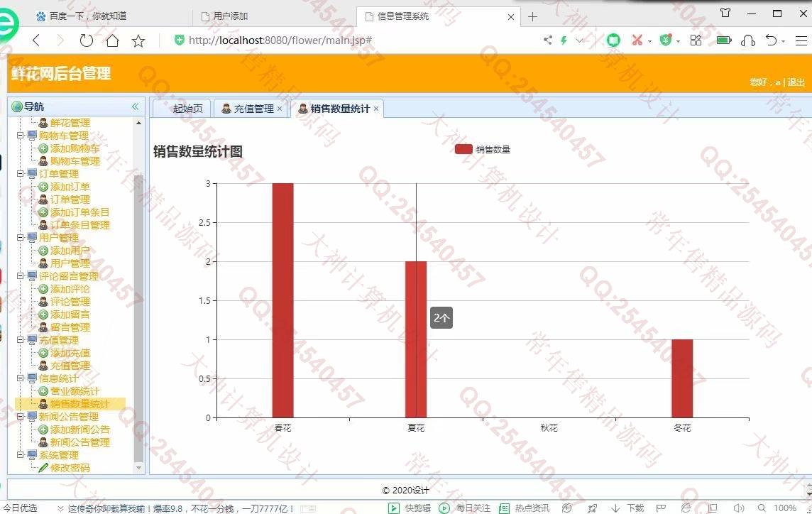
Task: Switch to the 用户添加 browser tab
Action: 225,16
